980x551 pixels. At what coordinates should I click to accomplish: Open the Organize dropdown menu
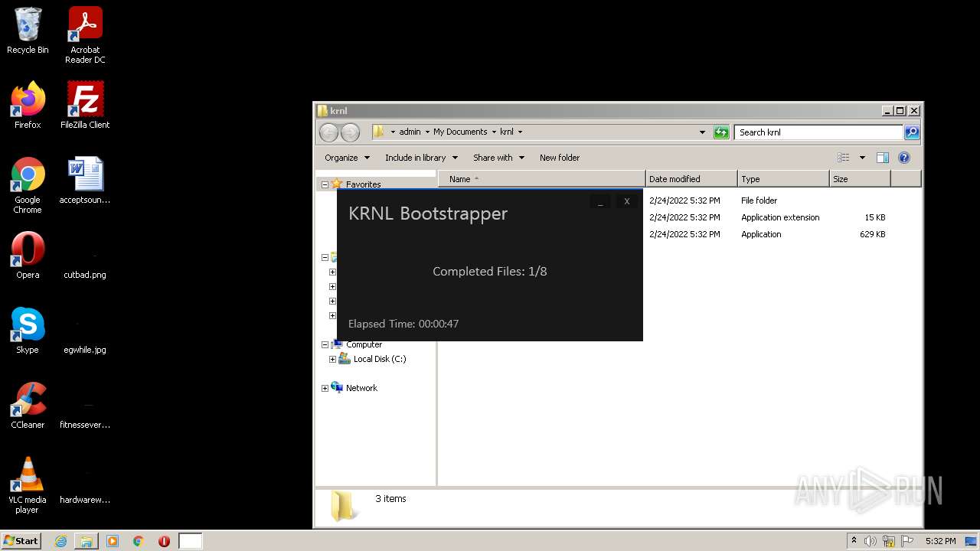tap(348, 158)
